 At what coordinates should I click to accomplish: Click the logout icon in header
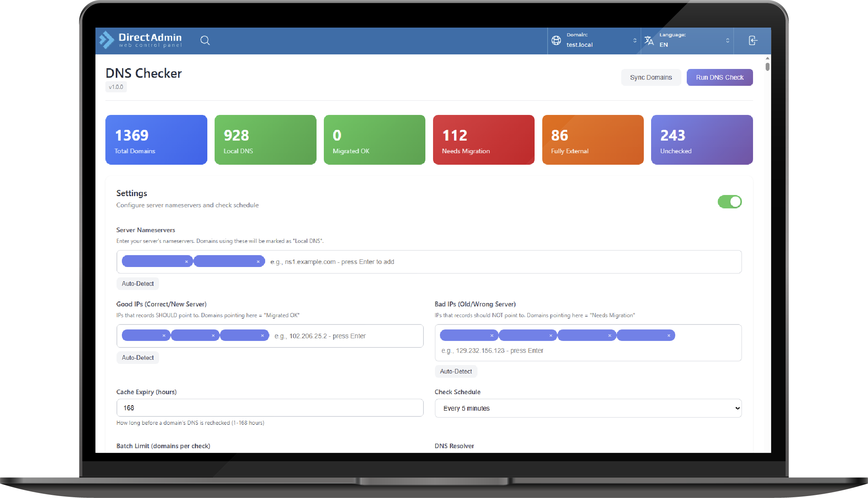pos(753,40)
